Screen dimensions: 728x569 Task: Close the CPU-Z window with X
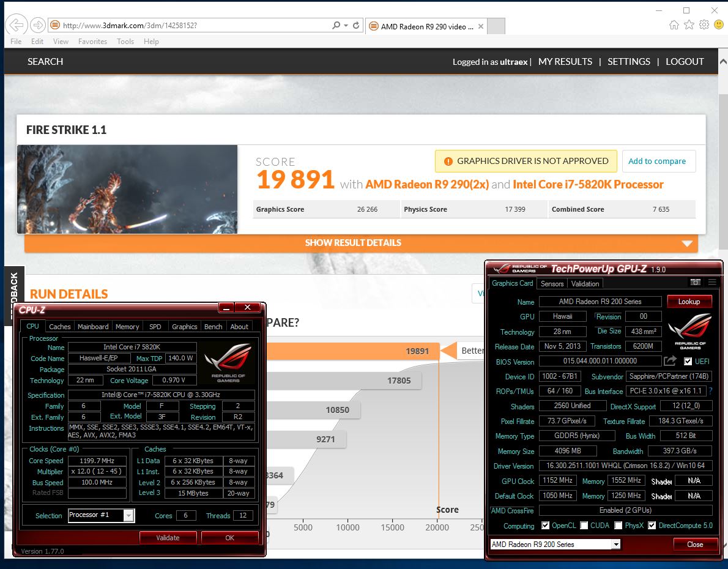click(x=248, y=308)
